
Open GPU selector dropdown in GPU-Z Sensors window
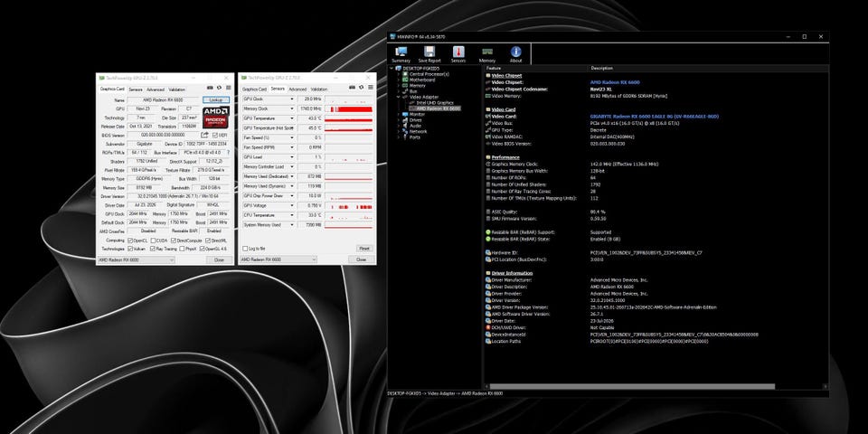point(278,259)
